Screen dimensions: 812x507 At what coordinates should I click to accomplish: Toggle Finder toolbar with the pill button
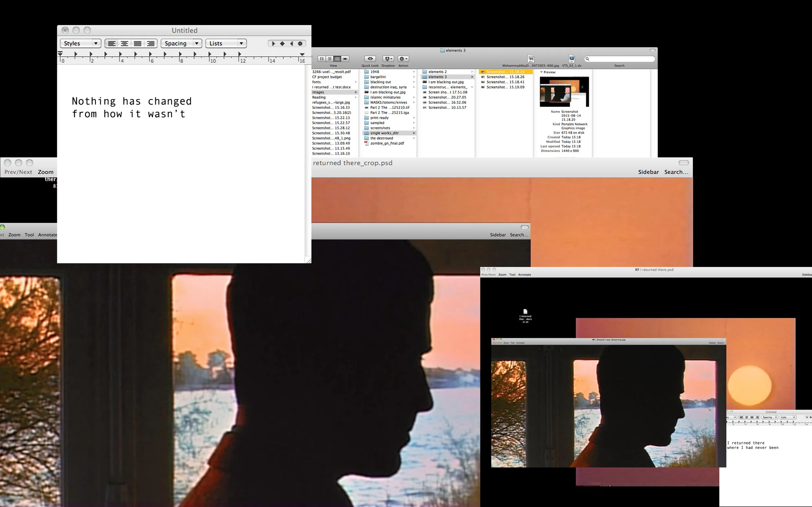click(x=653, y=50)
